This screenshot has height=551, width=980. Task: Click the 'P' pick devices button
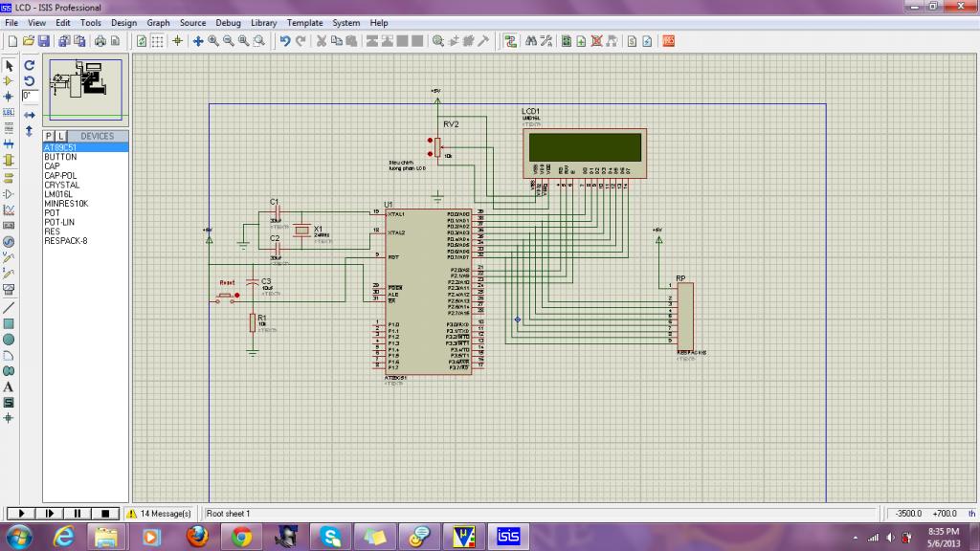point(49,136)
